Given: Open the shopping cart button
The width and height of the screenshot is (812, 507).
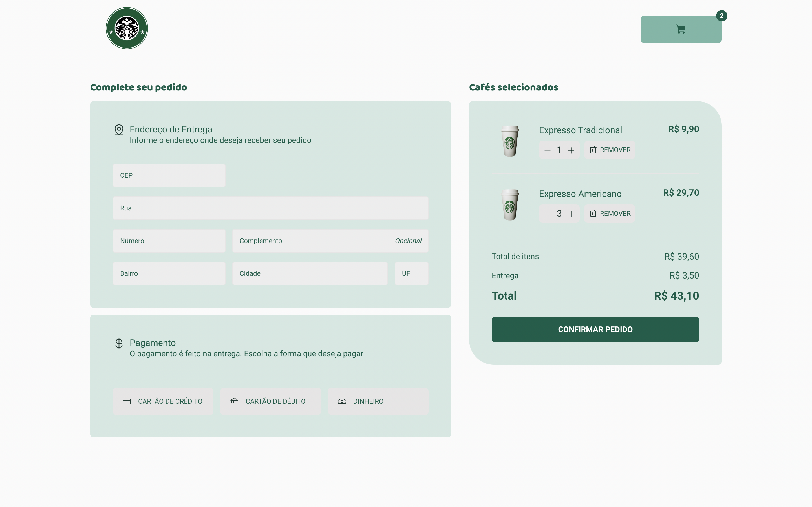Looking at the screenshot, I should click(680, 29).
